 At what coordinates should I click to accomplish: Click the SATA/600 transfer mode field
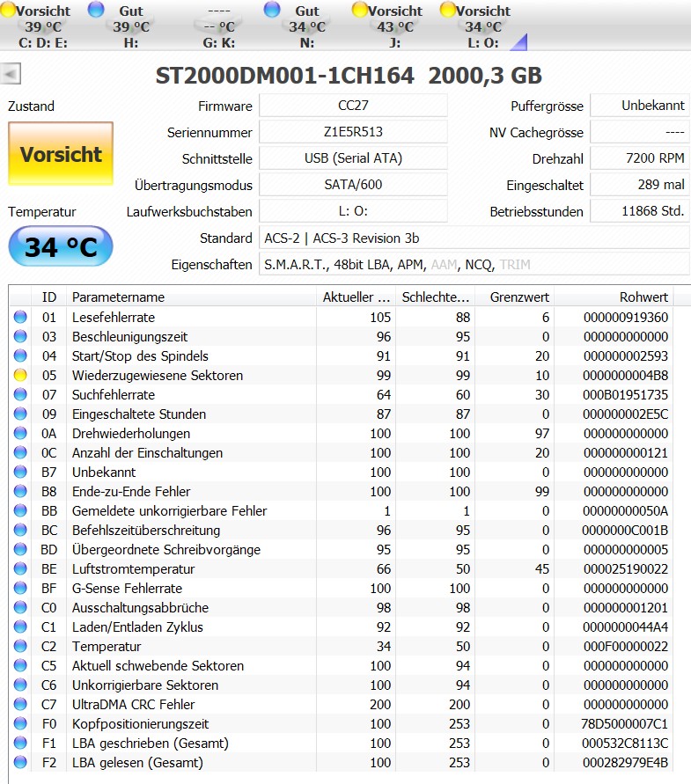coord(353,185)
